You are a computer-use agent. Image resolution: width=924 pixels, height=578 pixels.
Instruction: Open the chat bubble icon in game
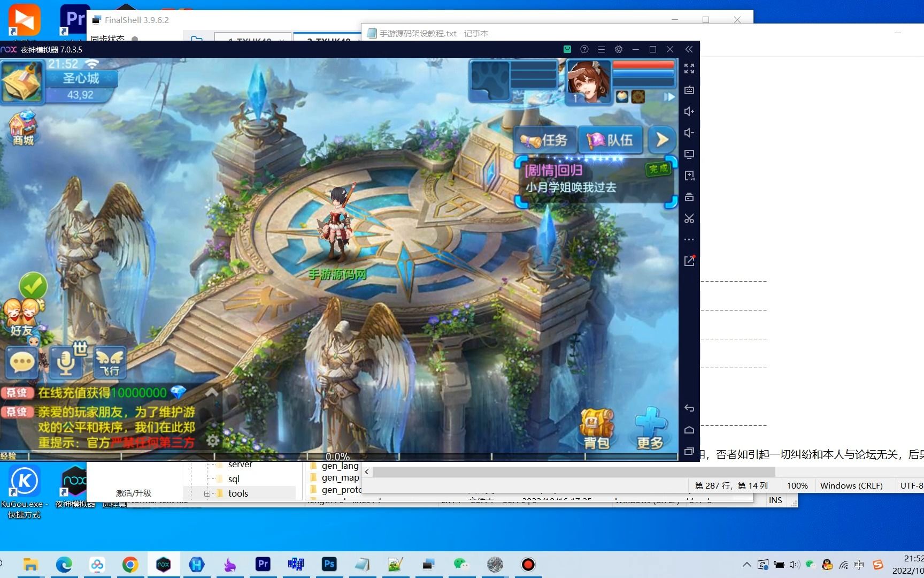click(22, 363)
